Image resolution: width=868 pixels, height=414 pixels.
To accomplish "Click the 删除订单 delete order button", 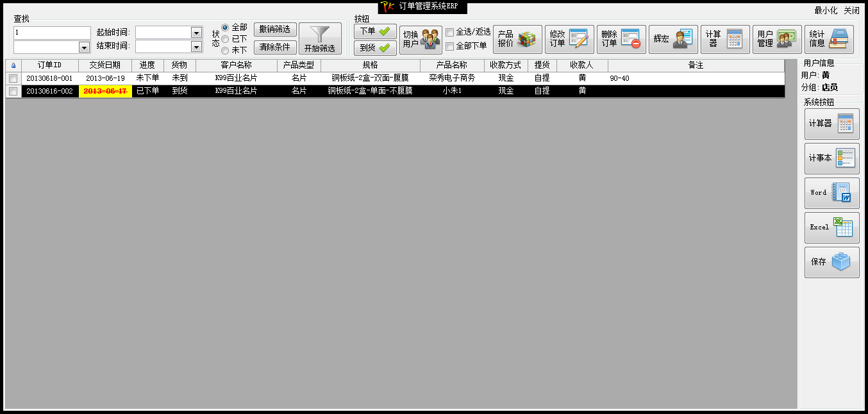I will [x=621, y=39].
